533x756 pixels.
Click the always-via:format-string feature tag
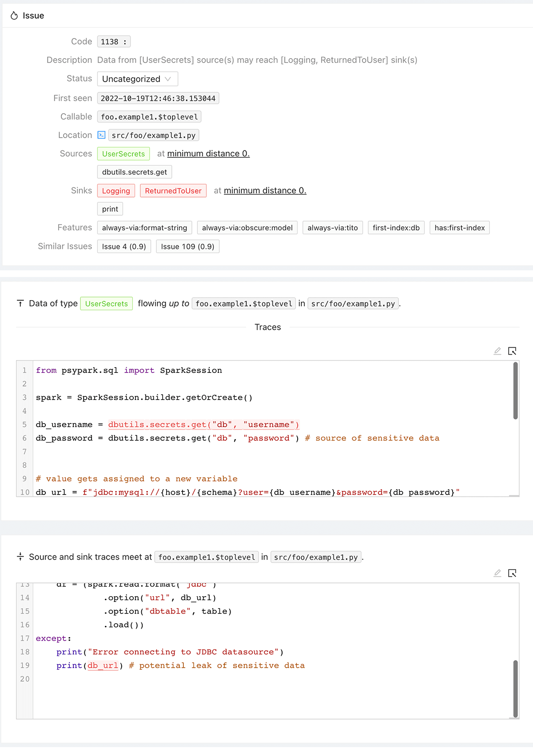point(144,228)
